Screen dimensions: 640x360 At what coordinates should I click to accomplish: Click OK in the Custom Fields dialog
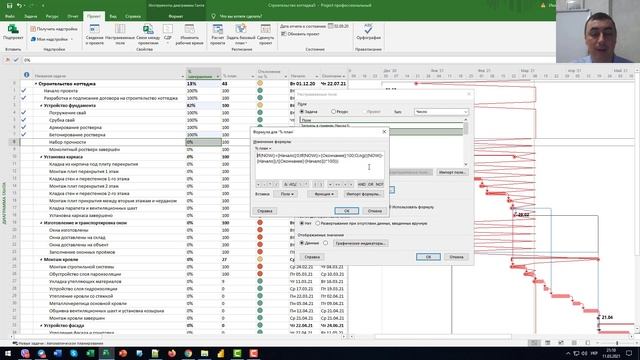(x=428, y=257)
